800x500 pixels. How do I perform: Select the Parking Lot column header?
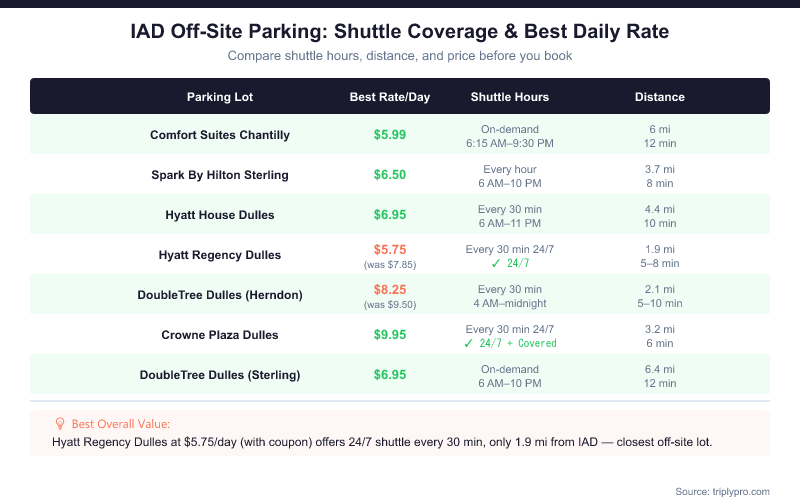[220, 97]
